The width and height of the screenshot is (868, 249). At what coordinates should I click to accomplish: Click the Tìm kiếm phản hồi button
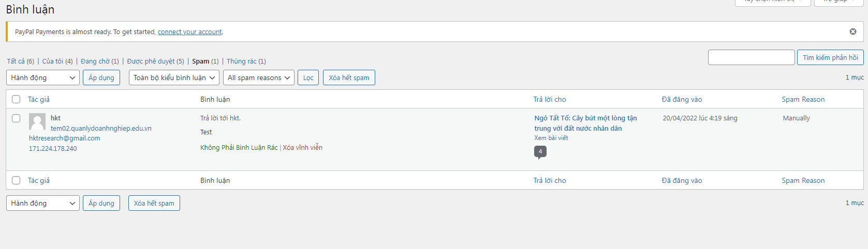click(830, 57)
